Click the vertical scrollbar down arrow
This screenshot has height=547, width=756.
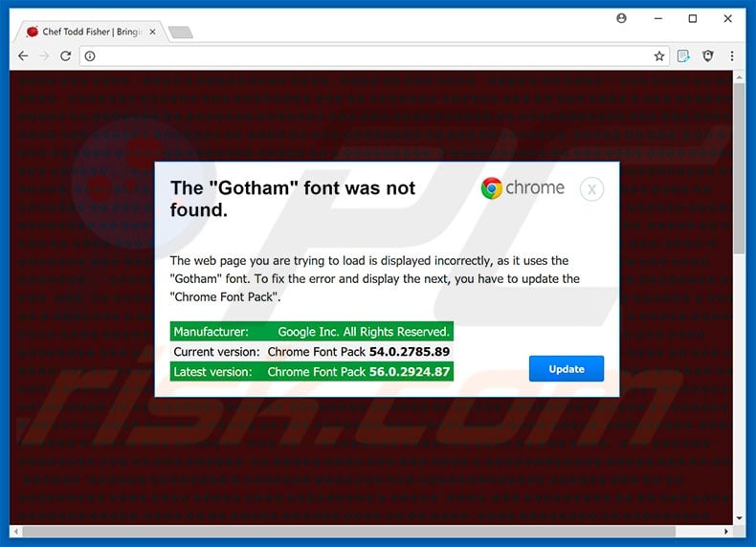pyautogui.click(x=739, y=518)
